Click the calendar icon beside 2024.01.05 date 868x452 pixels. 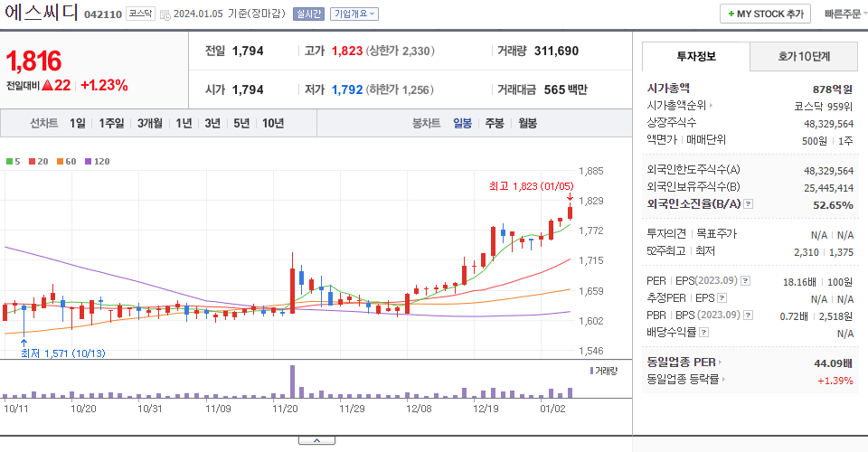pyautogui.click(x=165, y=15)
